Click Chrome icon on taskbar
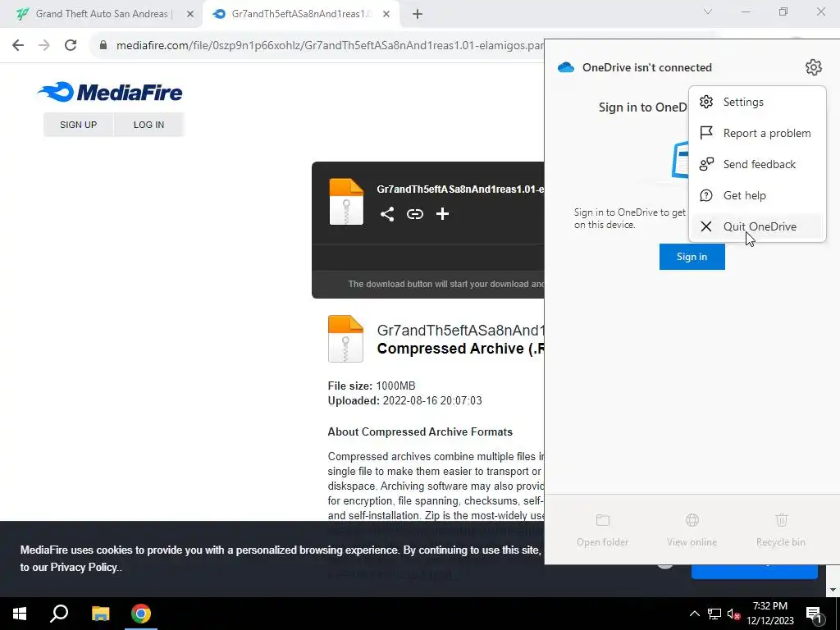Screen dimensions: 840x630 [141, 614]
